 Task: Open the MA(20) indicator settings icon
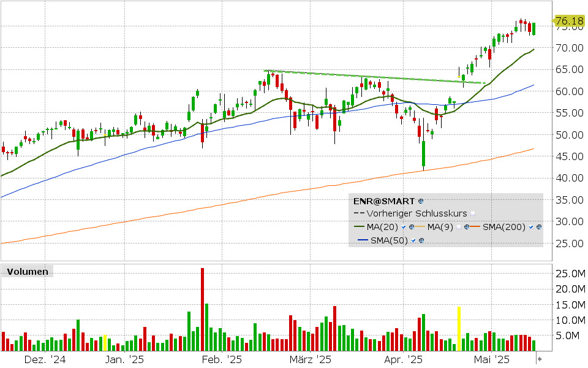click(412, 227)
